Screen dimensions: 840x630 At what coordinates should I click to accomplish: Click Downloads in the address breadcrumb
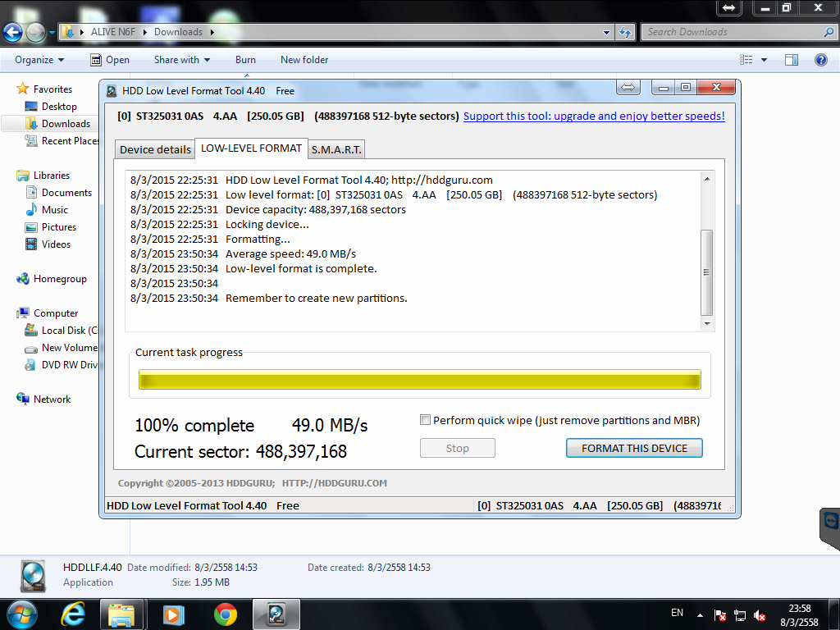pos(178,32)
